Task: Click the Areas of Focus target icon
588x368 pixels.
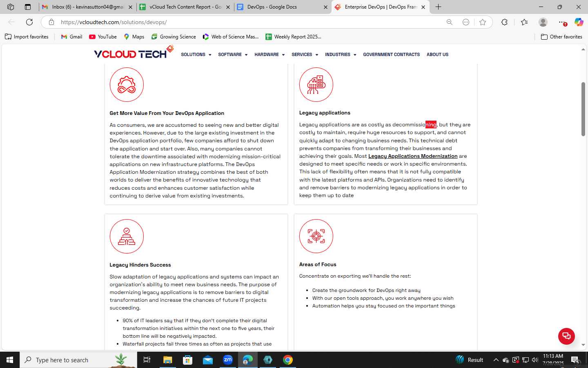Action: point(316,236)
